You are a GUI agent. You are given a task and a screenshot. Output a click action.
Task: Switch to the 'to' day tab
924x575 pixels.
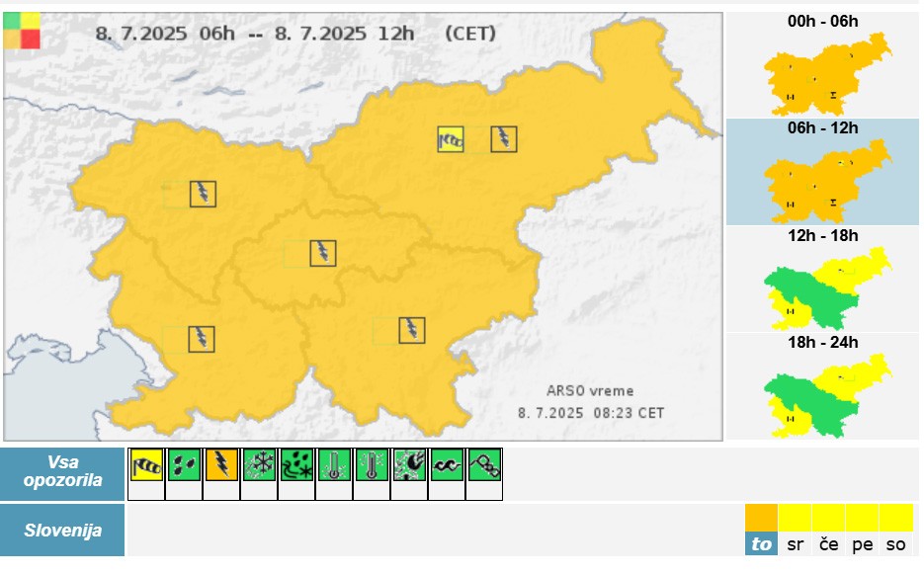761,543
